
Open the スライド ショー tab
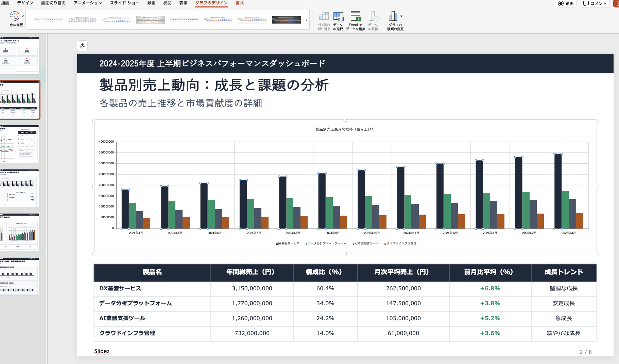(124, 3)
